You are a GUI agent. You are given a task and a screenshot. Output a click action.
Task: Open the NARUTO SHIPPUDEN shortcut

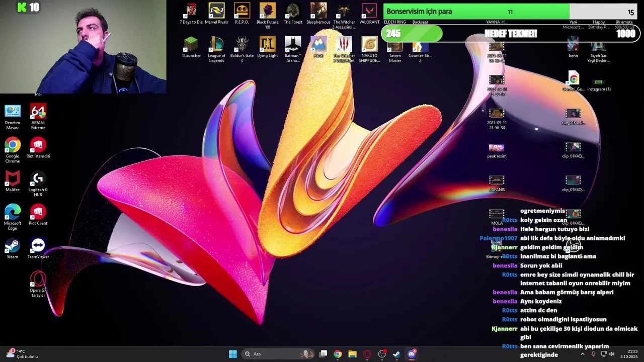pos(369,49)
